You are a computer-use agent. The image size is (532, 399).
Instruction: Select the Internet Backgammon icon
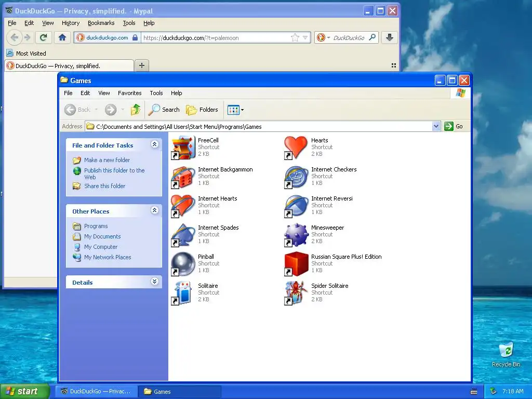pos(183,177)
